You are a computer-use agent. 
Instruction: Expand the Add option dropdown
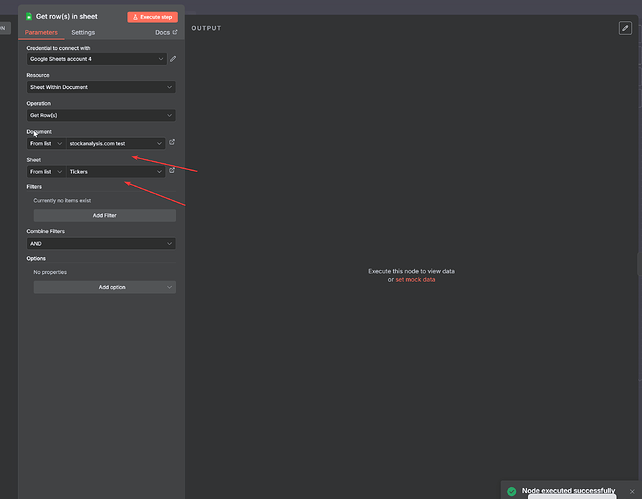[105, 287]
